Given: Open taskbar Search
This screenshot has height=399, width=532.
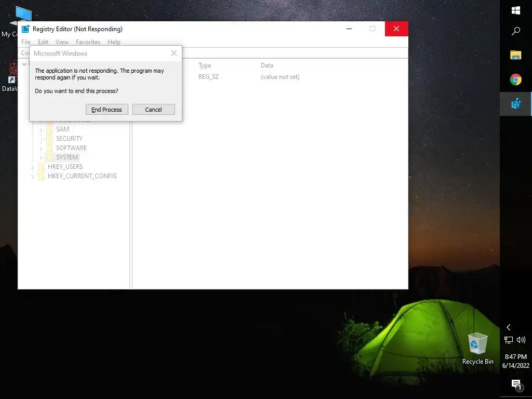Looking at the screenshot, I should pyautogui.click(x=516, y=31).
